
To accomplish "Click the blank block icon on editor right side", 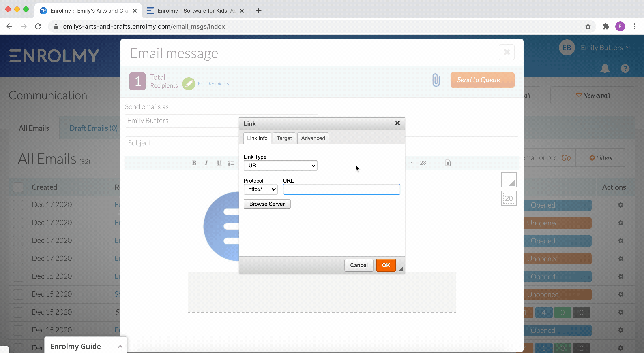I will (x=509, y=180).
